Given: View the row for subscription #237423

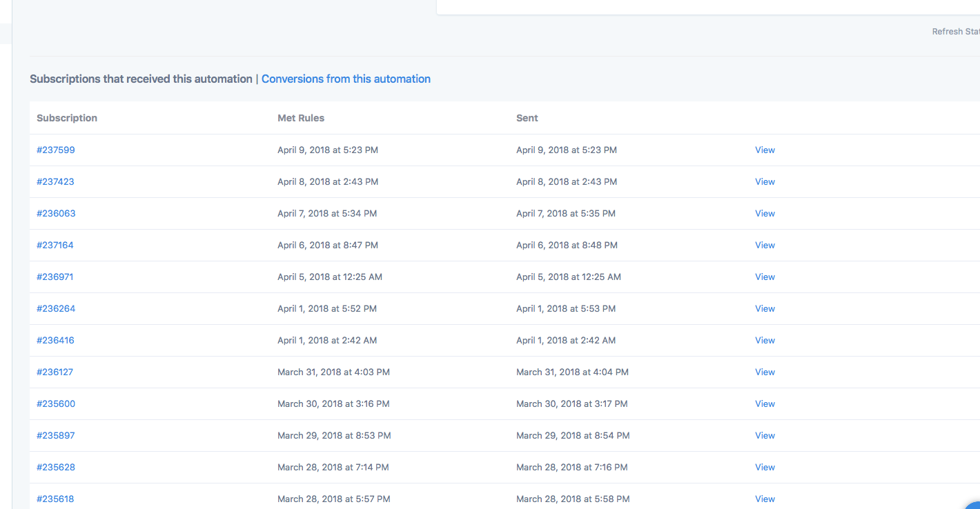Looking at the screenshot, I should pos(765,181).
